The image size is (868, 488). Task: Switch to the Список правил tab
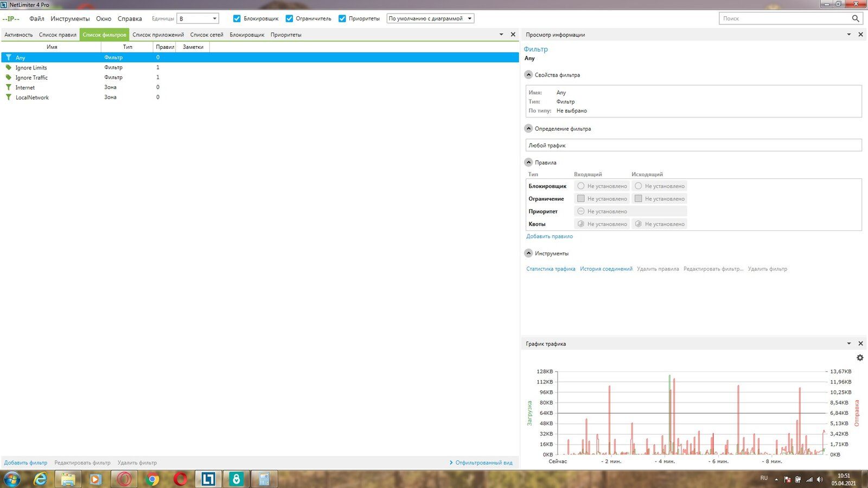(58, 35)
